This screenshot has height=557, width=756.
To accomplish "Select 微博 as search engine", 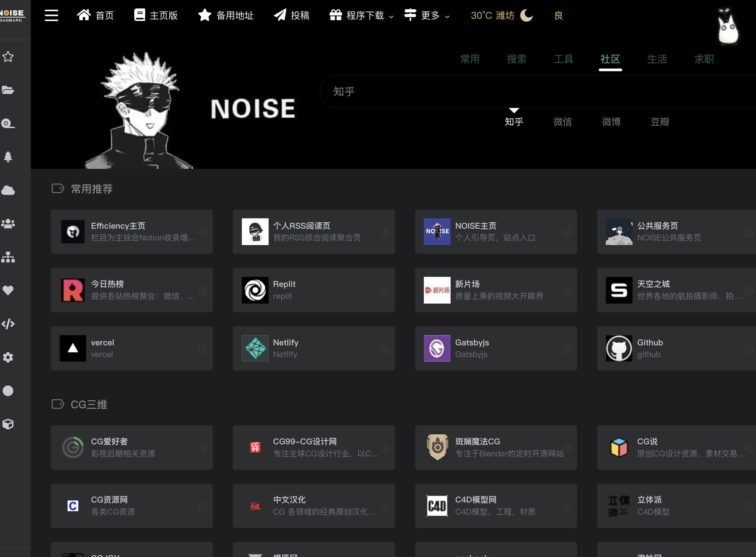I will click(x=611, y=121).
